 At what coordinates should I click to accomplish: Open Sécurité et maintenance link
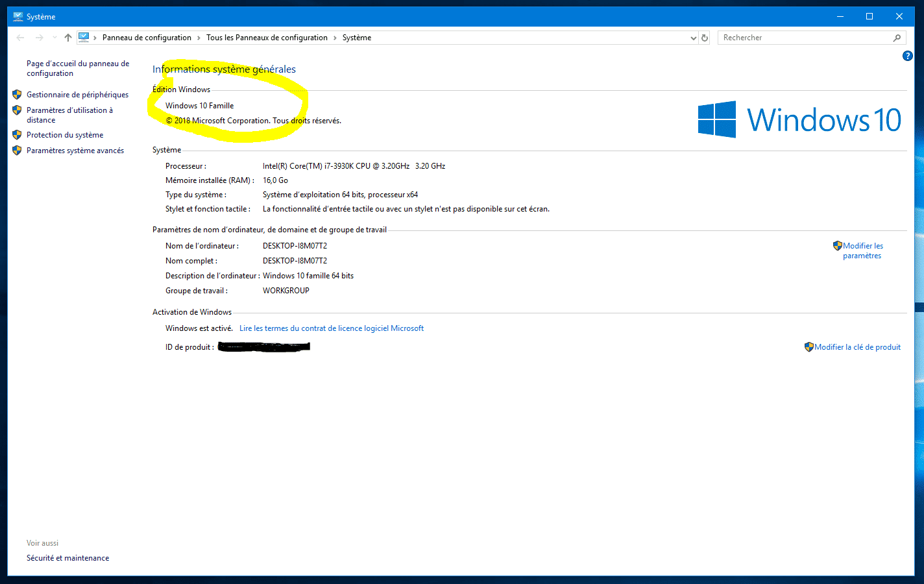pos(67,558)
